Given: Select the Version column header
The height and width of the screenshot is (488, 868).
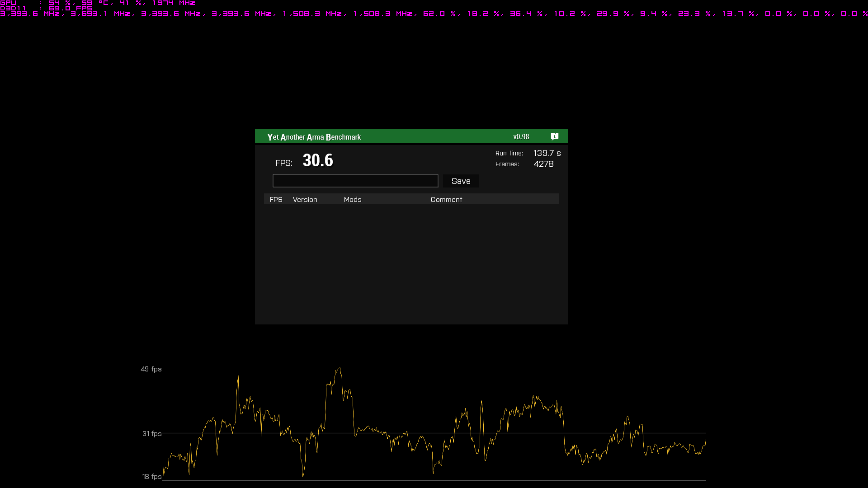Looking at the screenshot, I should click(305, 199).
